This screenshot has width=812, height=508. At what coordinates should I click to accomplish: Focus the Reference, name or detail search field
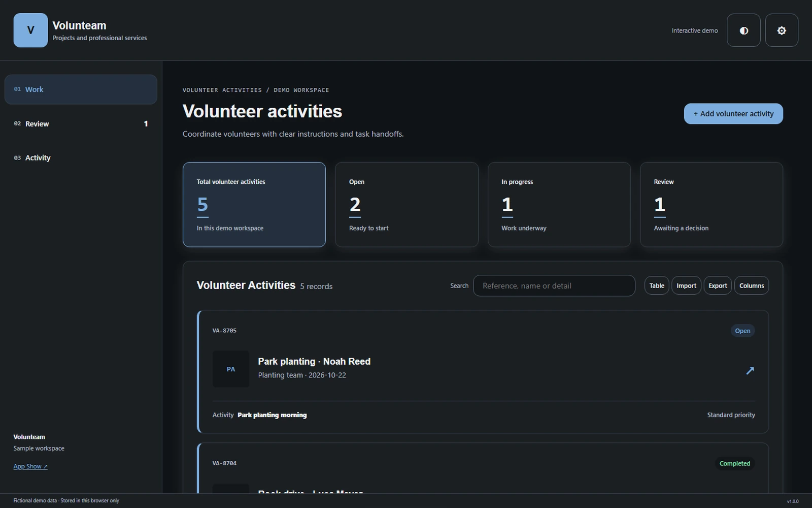[x=554, y=285]
